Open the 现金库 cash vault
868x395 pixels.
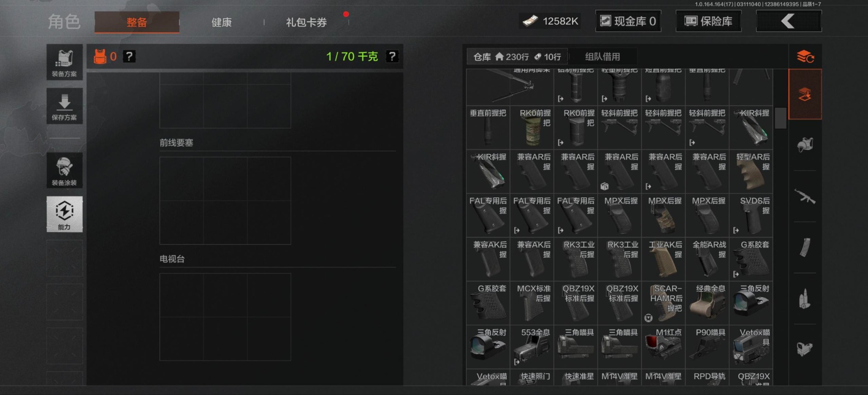[628, 21]
